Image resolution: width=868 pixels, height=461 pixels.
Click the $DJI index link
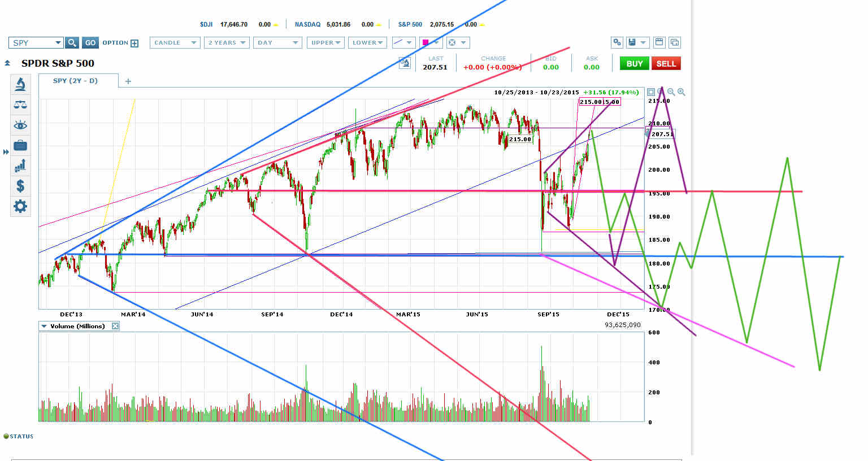click(206, 24)
